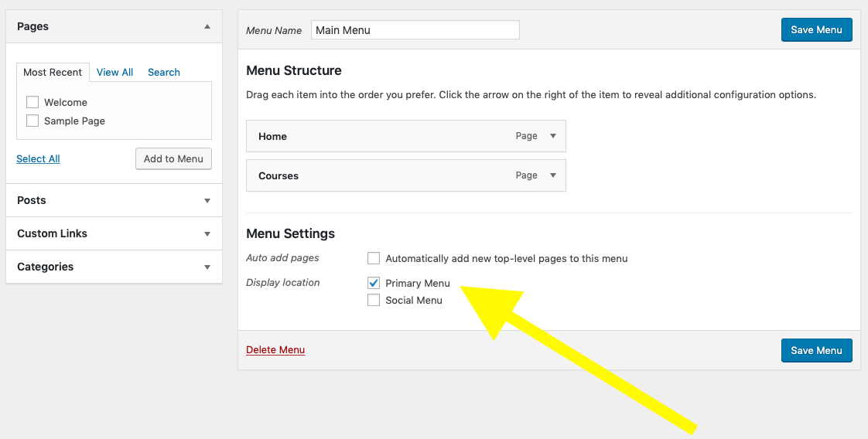Check the Sample Page checkbox

coord(32,121)
